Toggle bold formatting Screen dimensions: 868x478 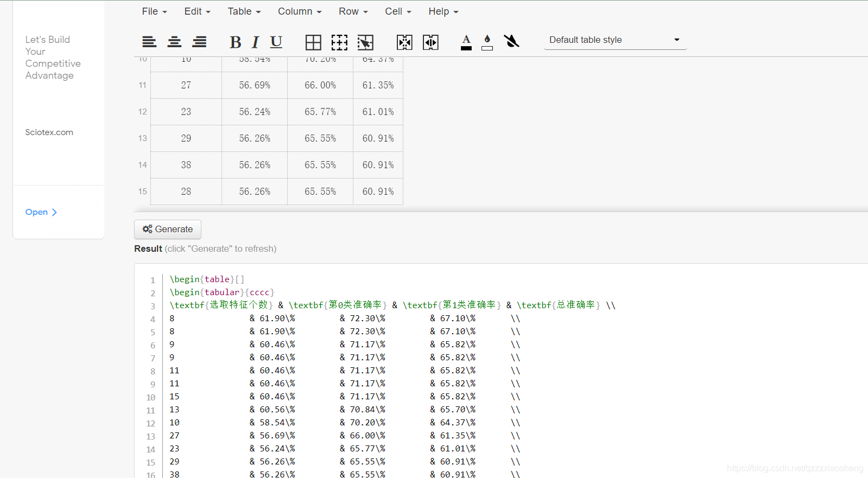235,42
